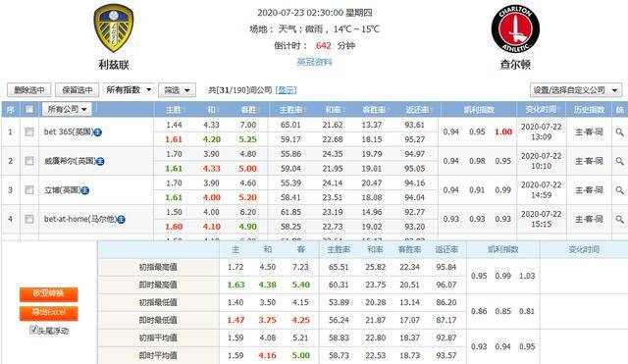Click the orange 欧亚转换 button

tap(48, 294)
